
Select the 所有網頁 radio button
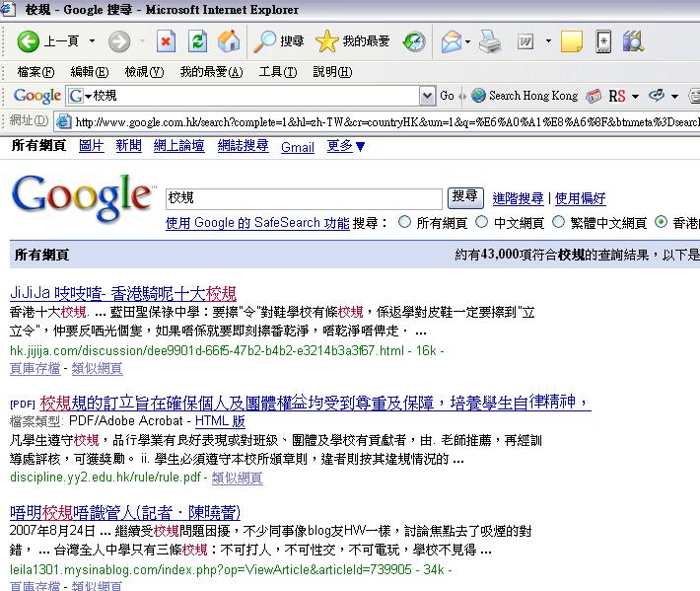404,222
